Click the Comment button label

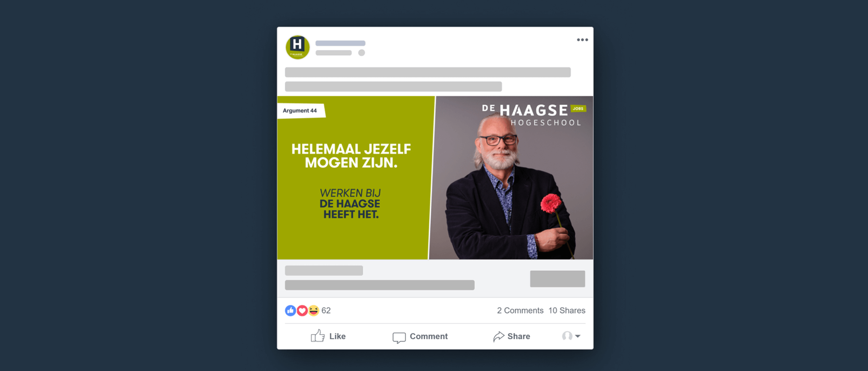pyautogui.click(x=428, y=336)
